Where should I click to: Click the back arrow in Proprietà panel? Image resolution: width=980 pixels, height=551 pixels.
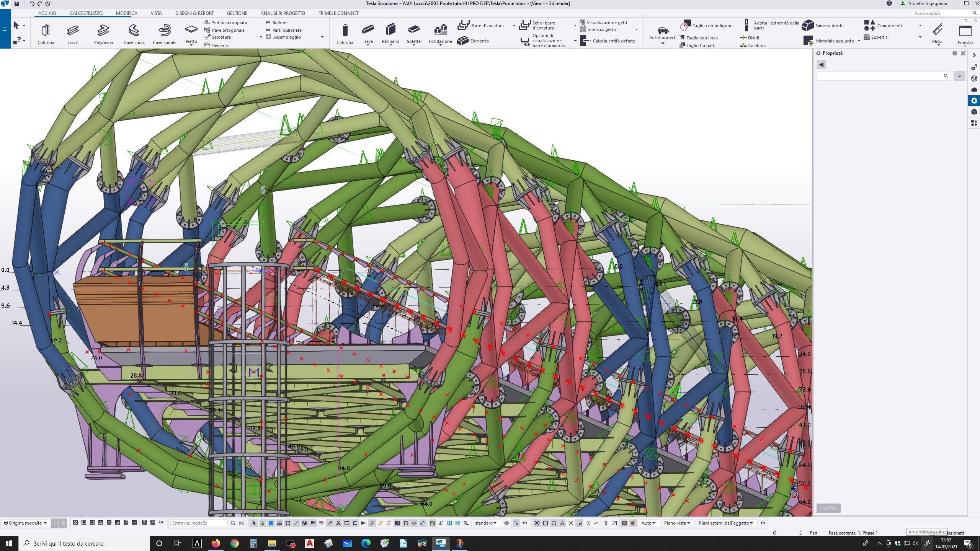[x=821, y=65]
